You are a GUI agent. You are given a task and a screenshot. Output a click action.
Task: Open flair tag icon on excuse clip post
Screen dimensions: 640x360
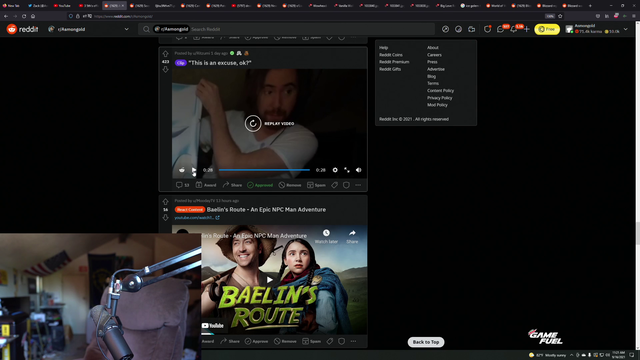[334, 185]
